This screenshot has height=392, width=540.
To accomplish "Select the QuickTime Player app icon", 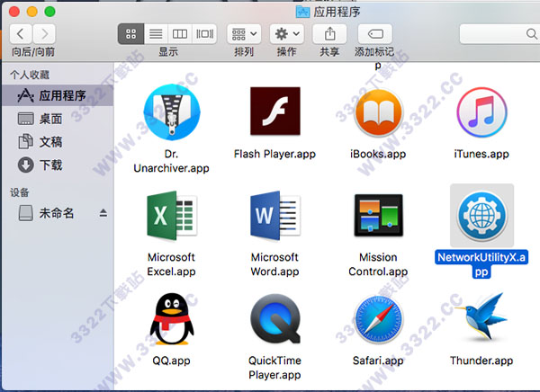I will pos(274,318).
